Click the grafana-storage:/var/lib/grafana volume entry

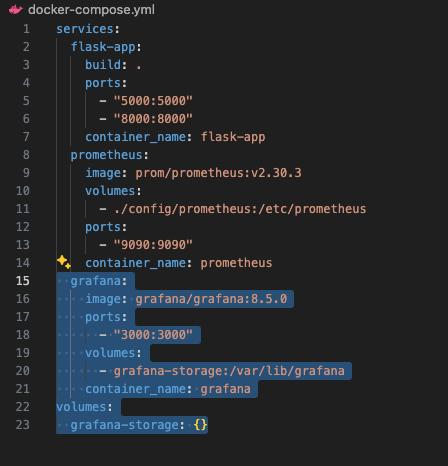[229, 371]
